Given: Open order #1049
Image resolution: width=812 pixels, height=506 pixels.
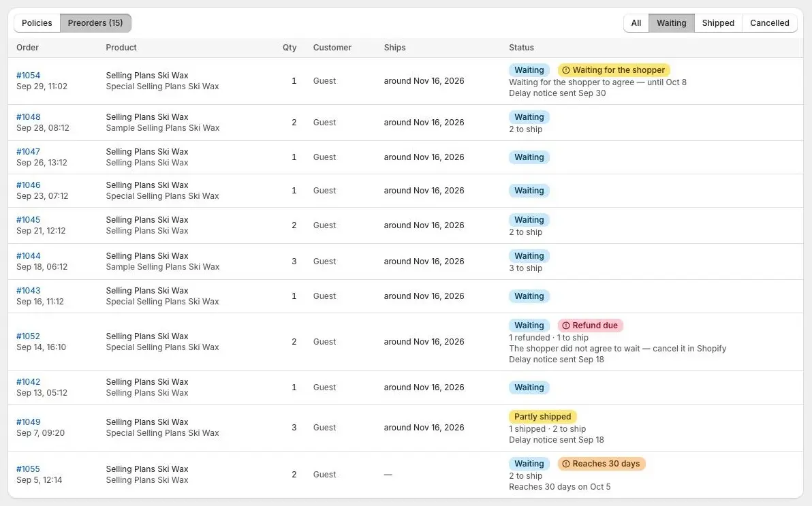Looking at the screenshot, I should (28, 422).
